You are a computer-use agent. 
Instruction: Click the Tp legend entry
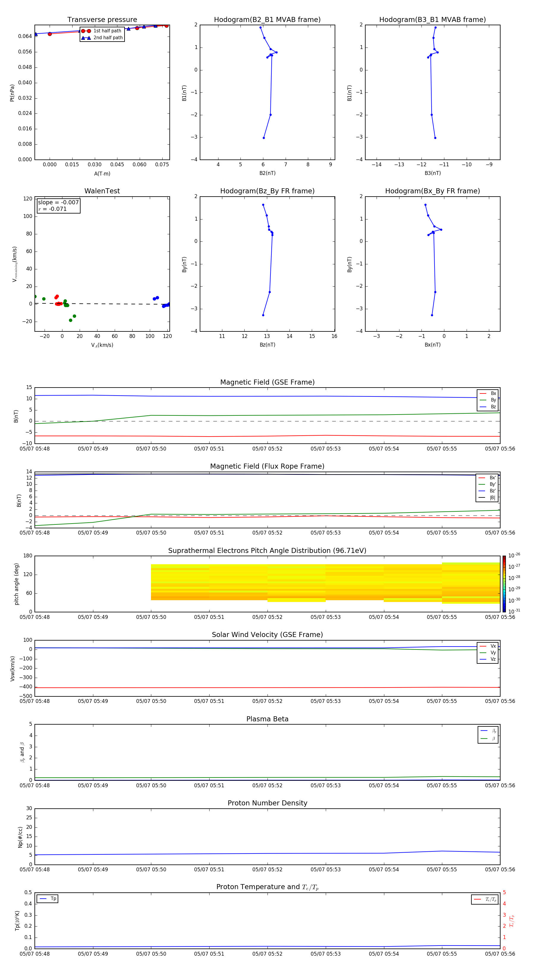48,899
